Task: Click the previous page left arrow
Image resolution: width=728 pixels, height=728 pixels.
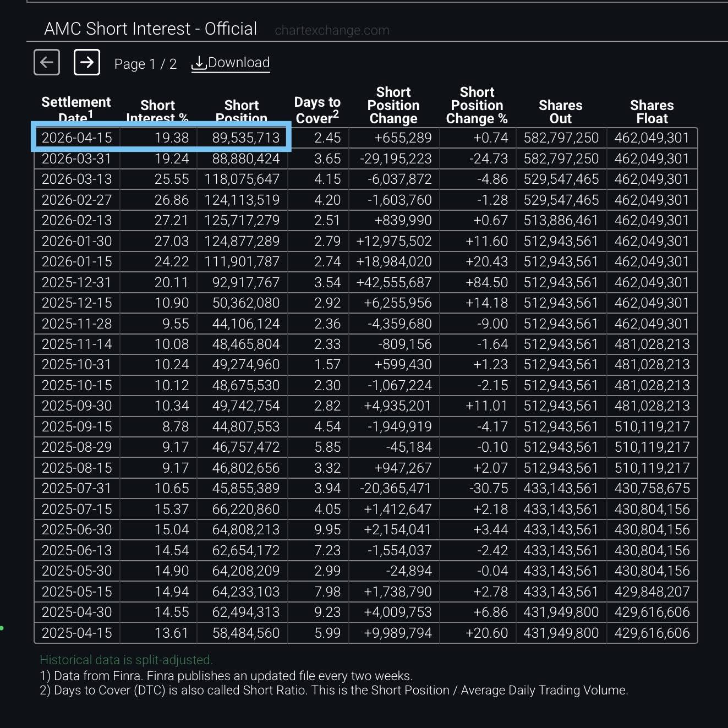Action: [x=47, y=62]
